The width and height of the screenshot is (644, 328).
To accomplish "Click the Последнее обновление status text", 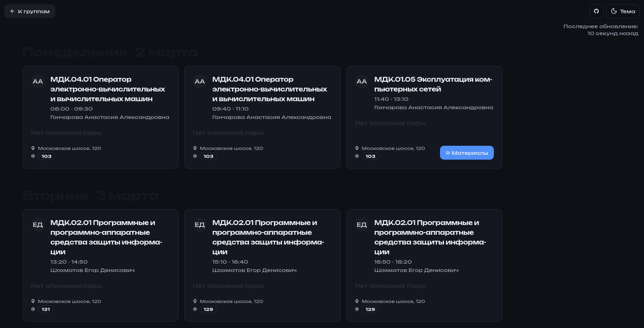I will pyautogui.click(x=601, y=30).
